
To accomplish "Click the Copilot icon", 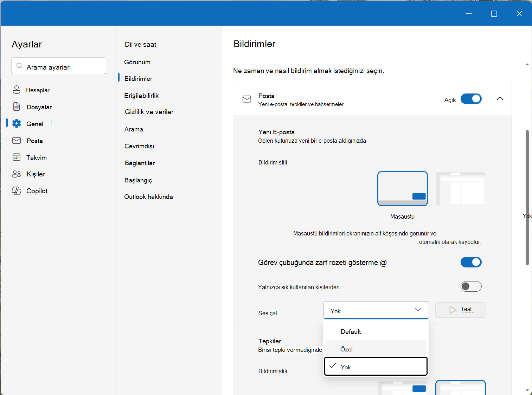I will click(17, 191).
